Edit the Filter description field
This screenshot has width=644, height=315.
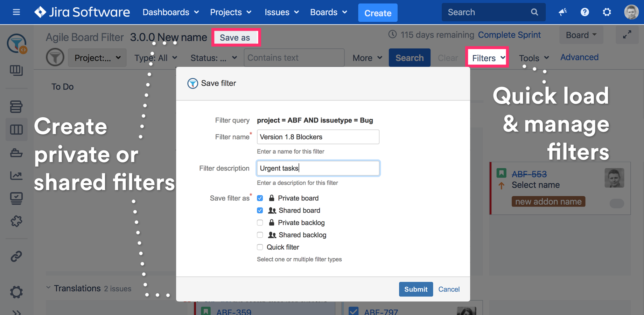pos(318,168)
